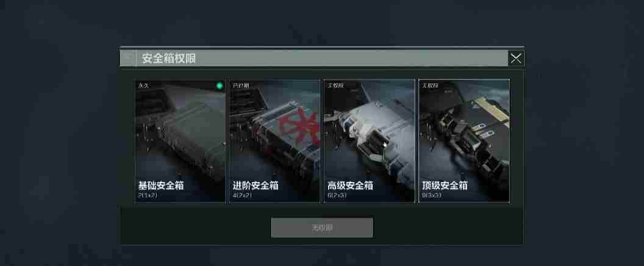The height and width of the screenshot is (266, 644).
Task: Click the 顶级安全箱 name label
Action: [445, 185]
